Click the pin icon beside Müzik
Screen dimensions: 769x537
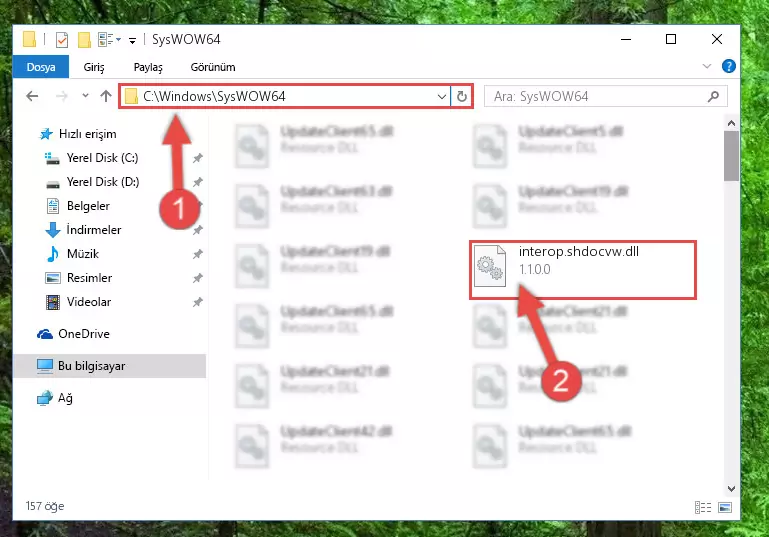click(197, 254)
